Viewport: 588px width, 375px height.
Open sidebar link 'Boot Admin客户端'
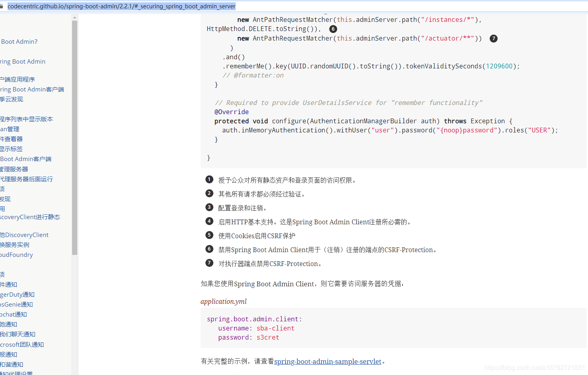click(x=25, y=159)
